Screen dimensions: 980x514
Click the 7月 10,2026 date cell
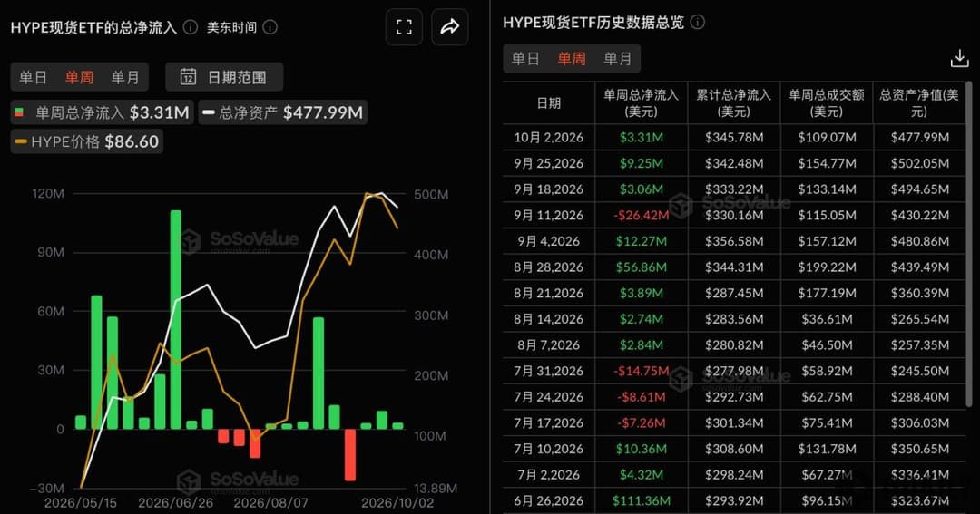(549, 449)
